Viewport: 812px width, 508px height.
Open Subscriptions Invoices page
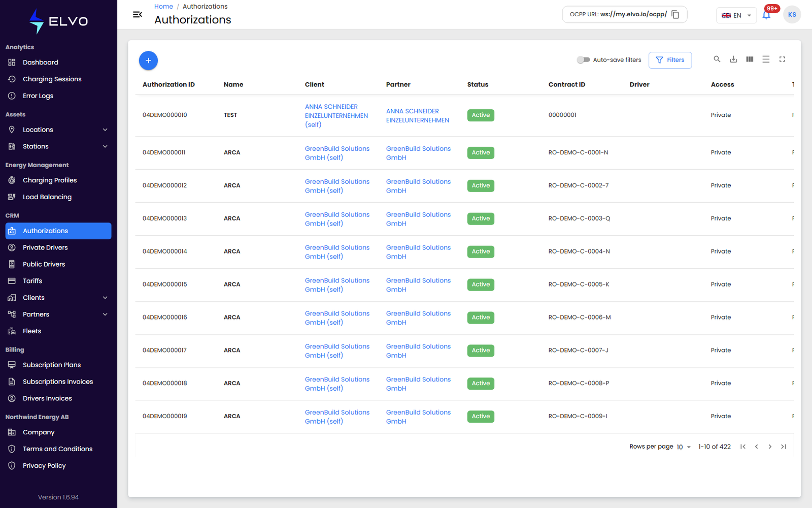point(58,382)
